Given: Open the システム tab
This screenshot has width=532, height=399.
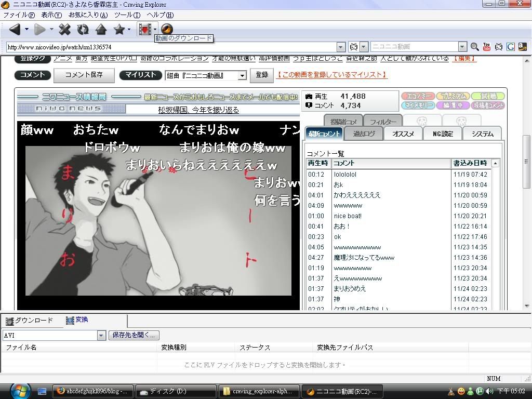Looking at the screenshot, I should 483,134.
